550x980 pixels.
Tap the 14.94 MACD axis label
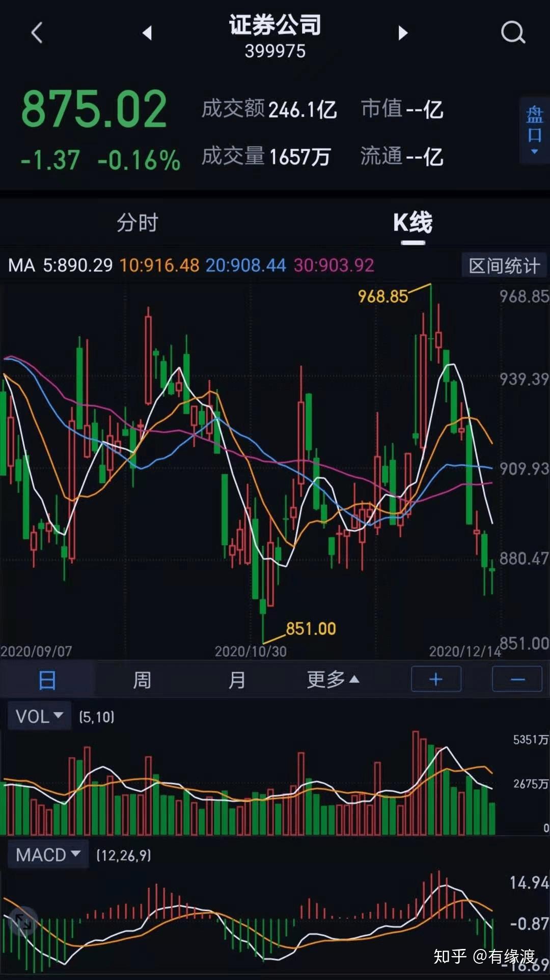[530, 883]
